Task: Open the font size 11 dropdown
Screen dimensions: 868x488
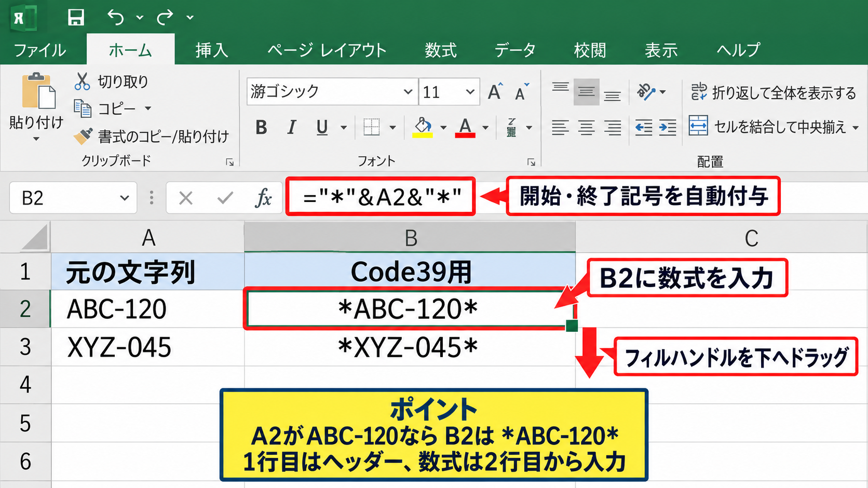Action: (x=470, y=92)
